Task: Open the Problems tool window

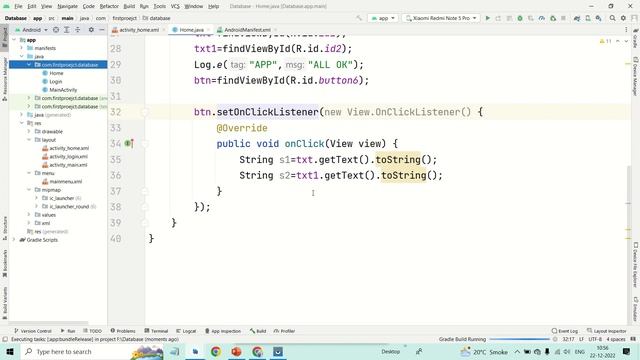Action: pos(123,331)
